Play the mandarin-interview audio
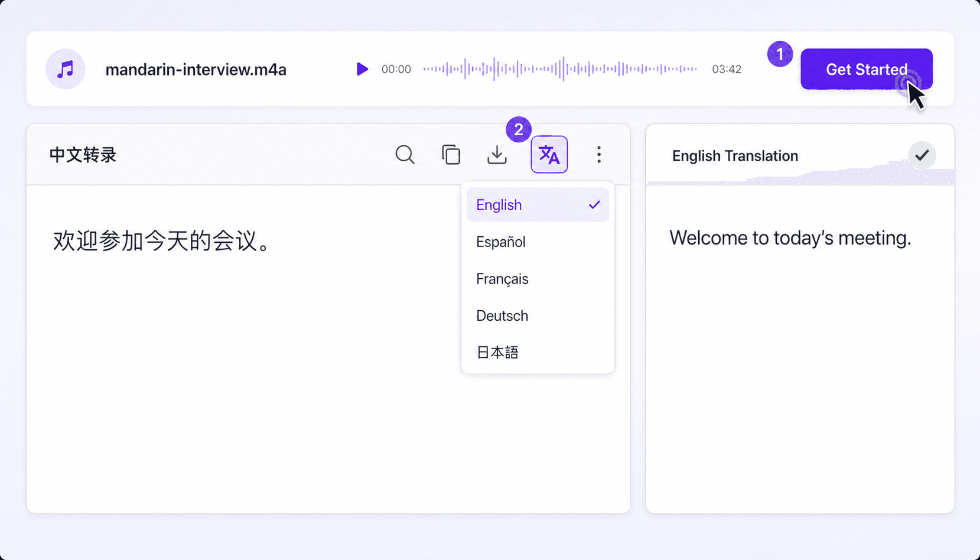Viewport: 980px width, 560px height. (x=362, y=69)
